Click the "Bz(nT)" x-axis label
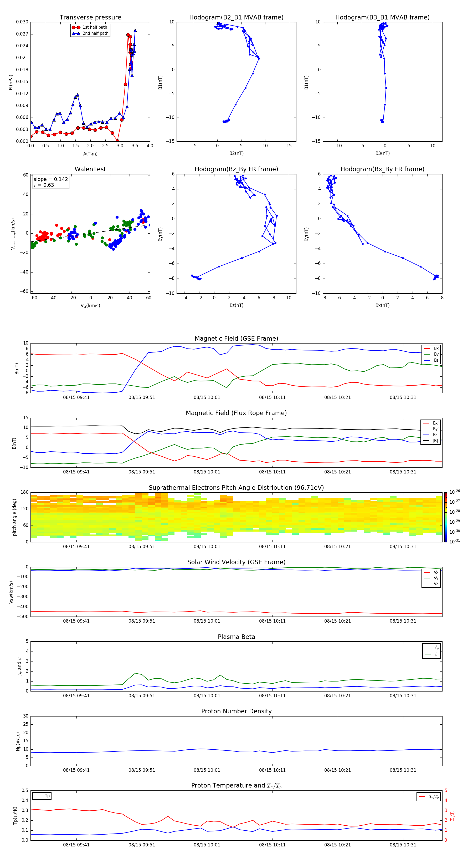This screenshot has height=868, width=473. coord(236,305)
